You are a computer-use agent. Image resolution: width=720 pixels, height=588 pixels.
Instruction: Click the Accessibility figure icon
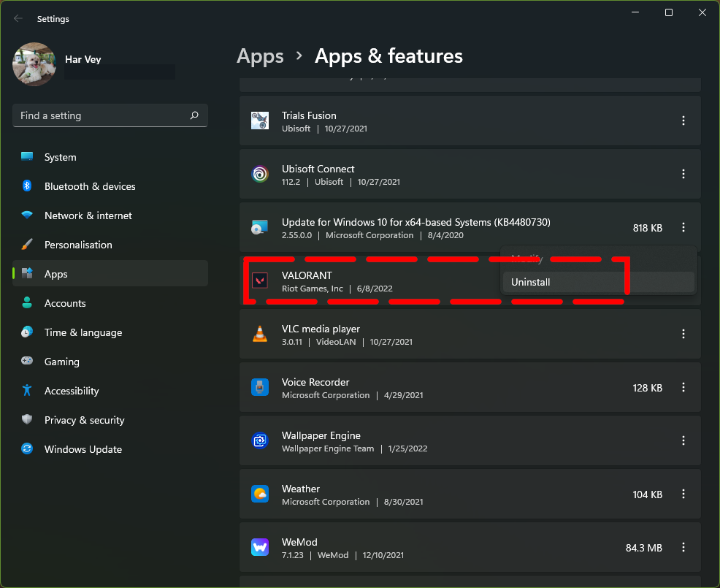pyautogui.click(x=27, y=391)
